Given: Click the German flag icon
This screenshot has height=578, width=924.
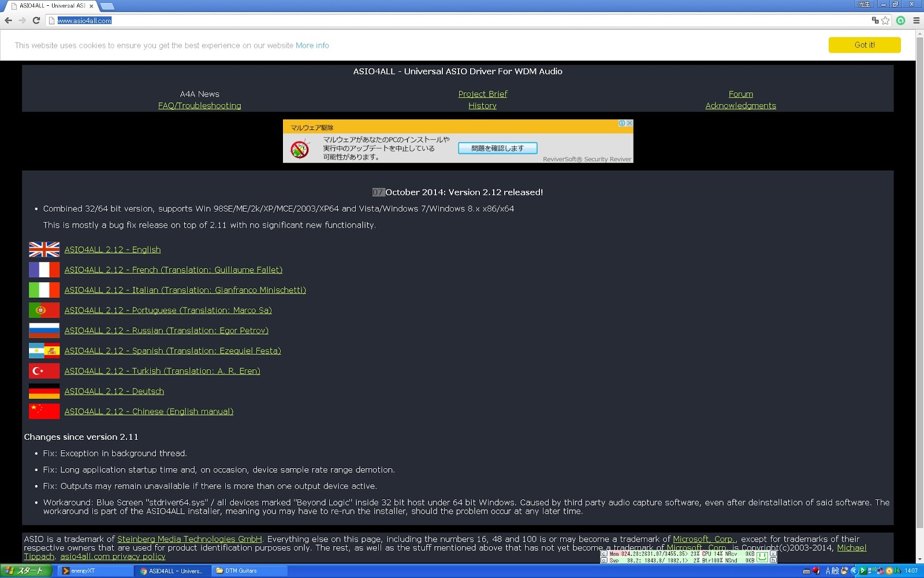Looking at the screenshot, I should [x=44, y=391].
